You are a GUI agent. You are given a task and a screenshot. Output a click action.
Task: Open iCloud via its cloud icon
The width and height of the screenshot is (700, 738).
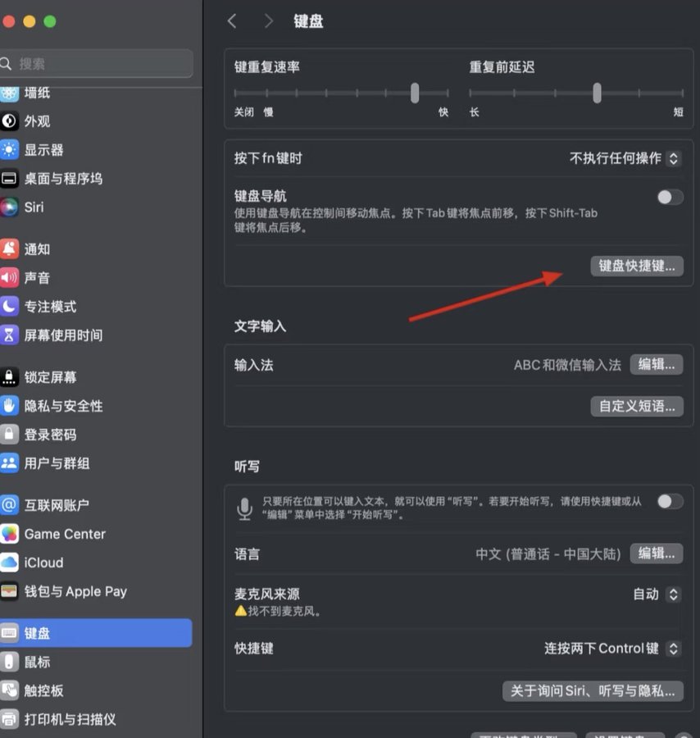click(9, 563)
